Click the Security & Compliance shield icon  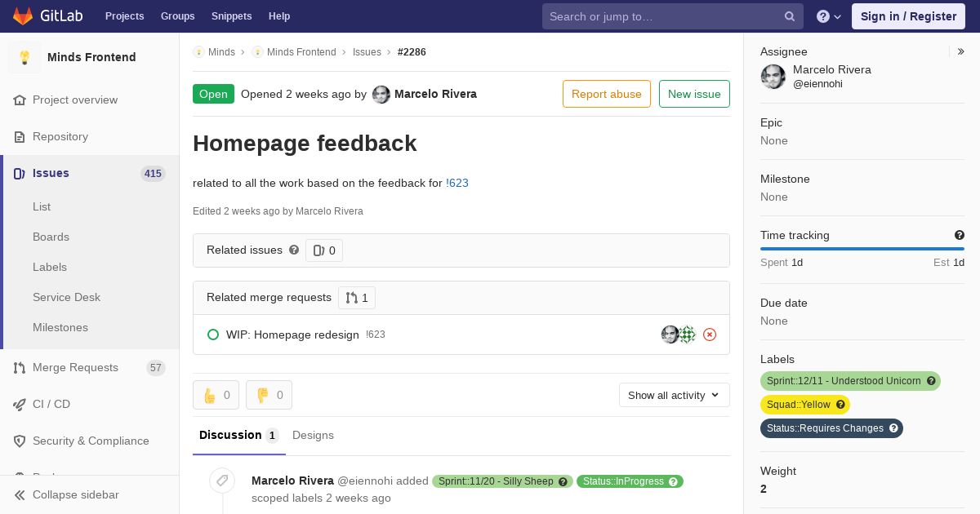[20, 441]
